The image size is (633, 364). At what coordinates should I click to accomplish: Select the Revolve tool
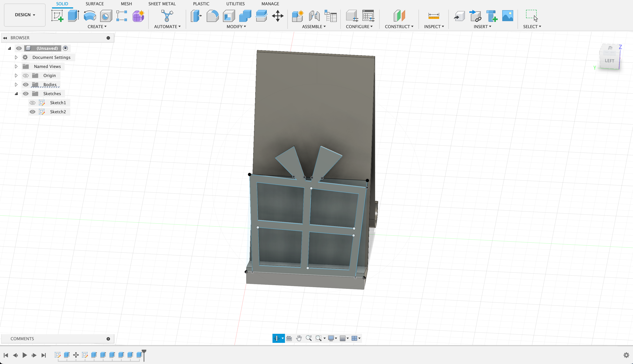pyautogui.click(x=90, y=16)
